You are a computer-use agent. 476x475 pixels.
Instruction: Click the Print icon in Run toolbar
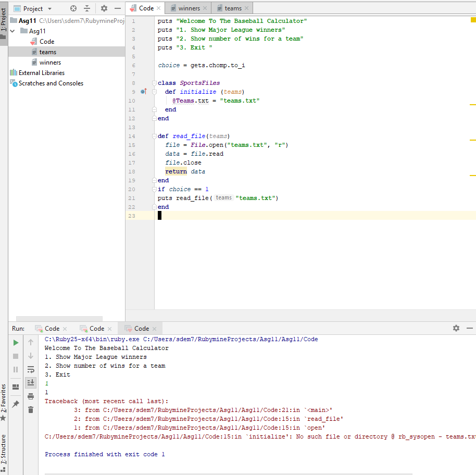(31, 396)
